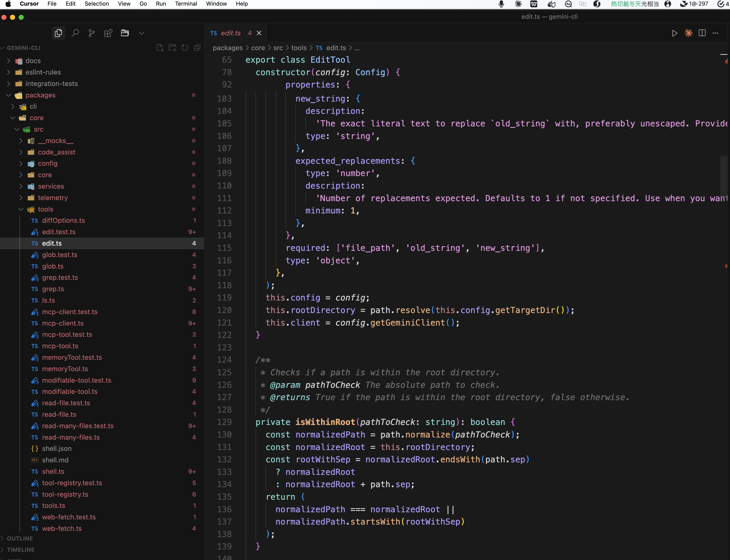
Task: Open the Source Control view icon
Action: tap(92, 33)
